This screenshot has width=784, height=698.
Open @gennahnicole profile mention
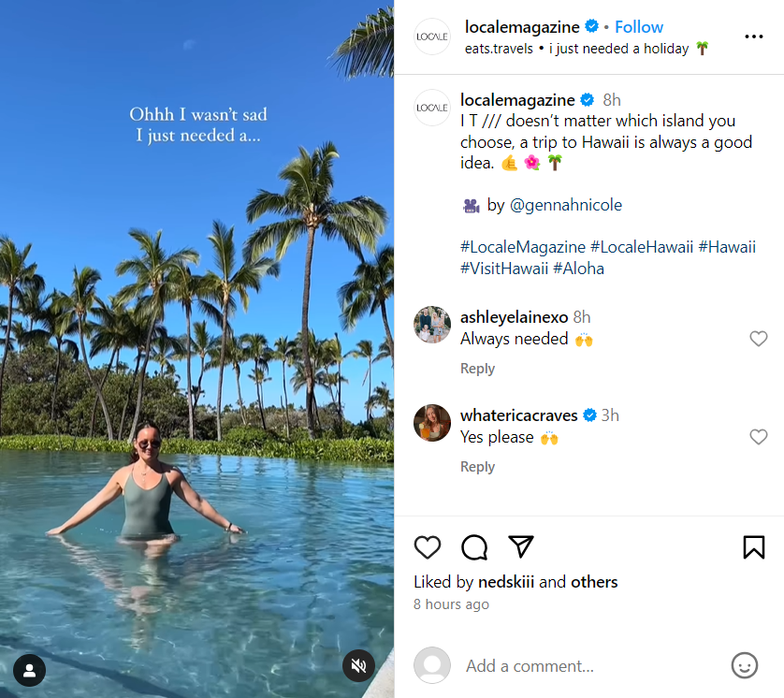tap(565, 205)
